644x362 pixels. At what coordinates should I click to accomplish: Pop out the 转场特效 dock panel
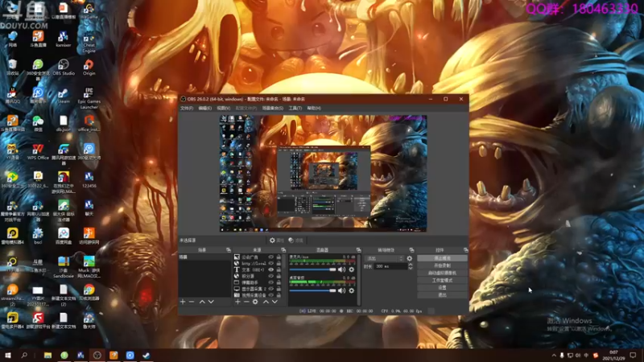[x=411, y=250]
